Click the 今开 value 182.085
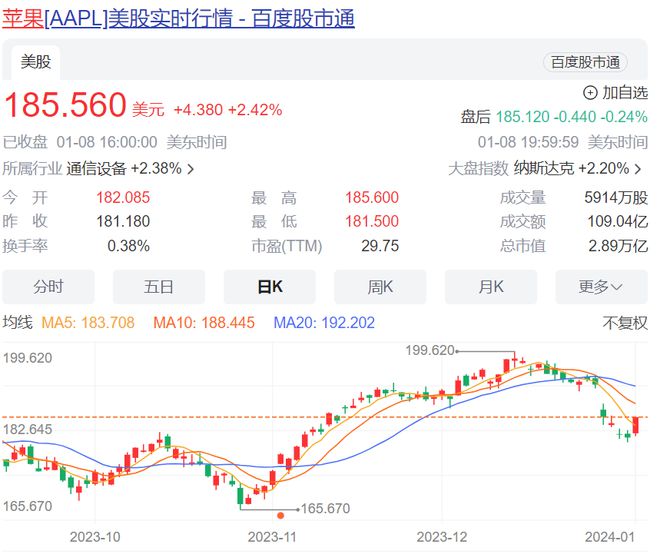 pos(123,197)
